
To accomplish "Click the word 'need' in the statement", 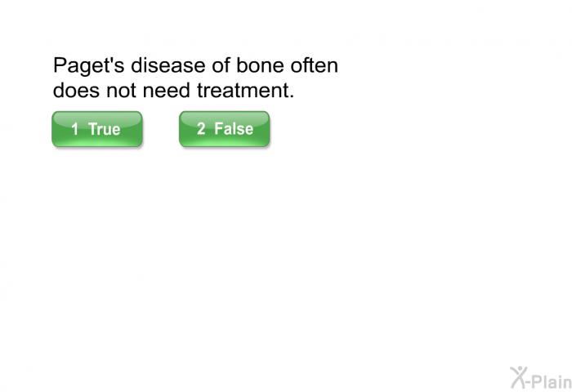I will [x=167, y=90].
